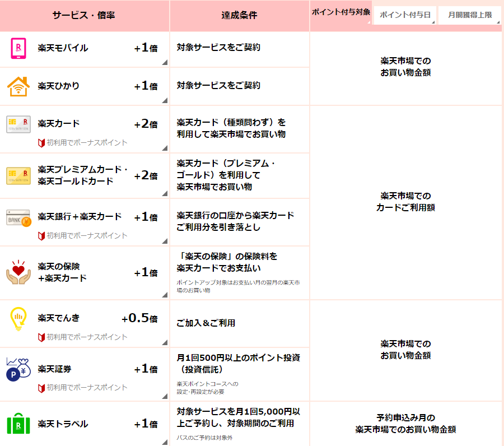Viewport: 504px width, 446px height.
Task: Expand the 楽天トラベル row corner arrow
Action: pos(165,442)
